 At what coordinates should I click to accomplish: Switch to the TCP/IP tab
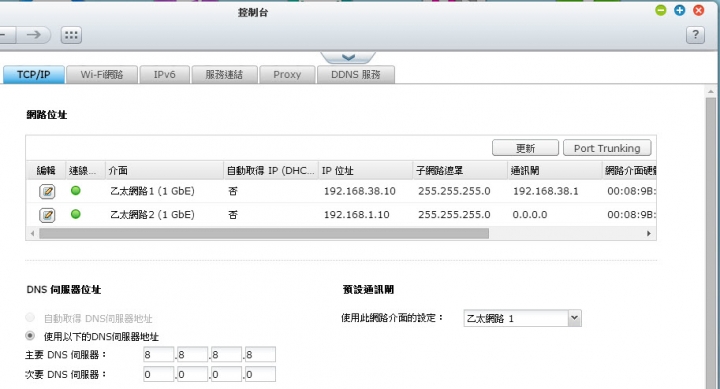34,74
